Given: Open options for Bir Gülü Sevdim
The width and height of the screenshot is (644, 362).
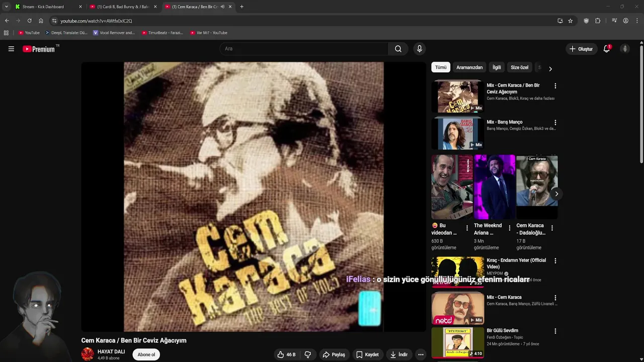Looking at the screenshot, I should (x=555, y=331).
